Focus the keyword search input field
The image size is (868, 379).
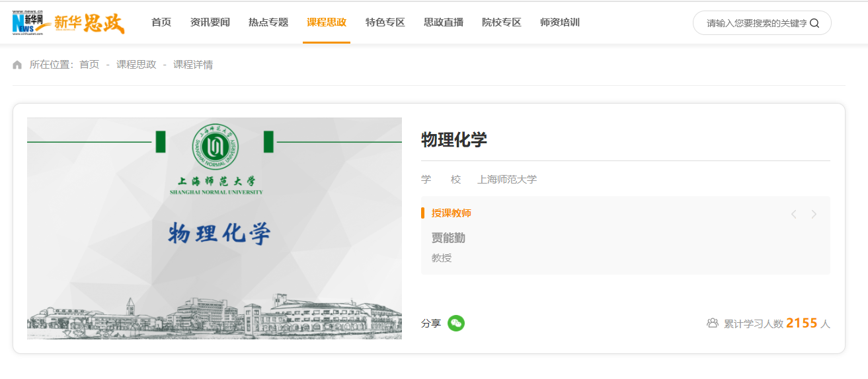click(756, 23)
